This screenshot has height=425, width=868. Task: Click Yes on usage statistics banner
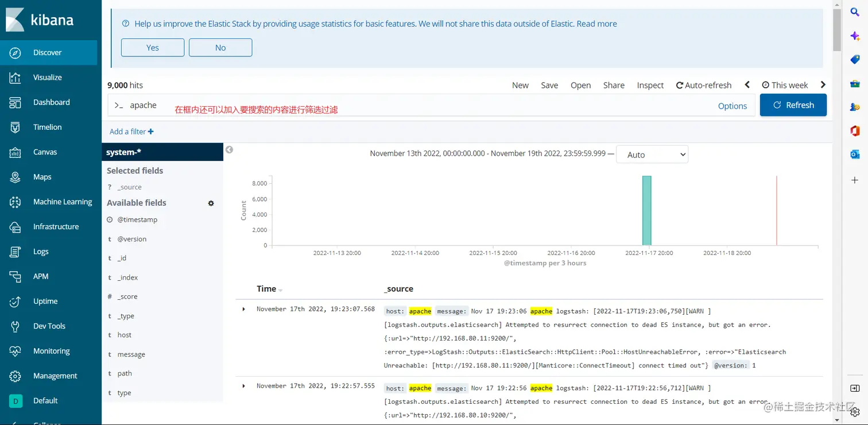(153, 48)
